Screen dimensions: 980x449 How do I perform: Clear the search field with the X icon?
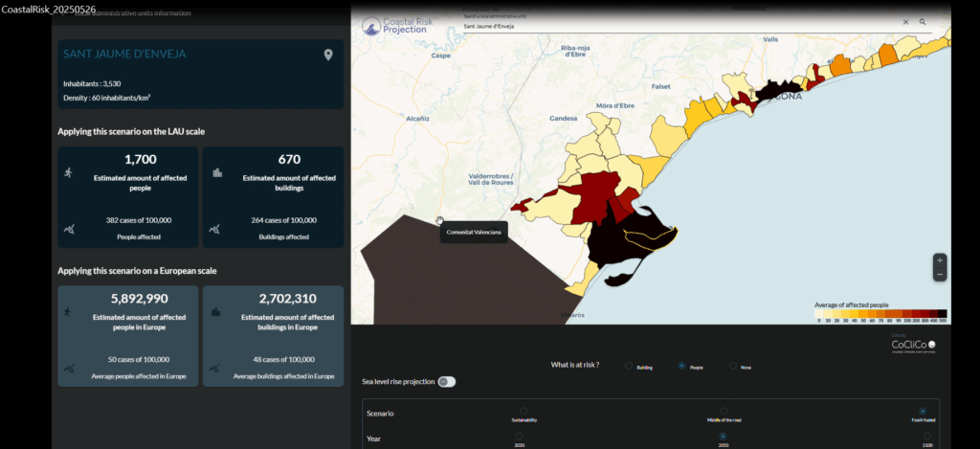(x=905, y=22)
